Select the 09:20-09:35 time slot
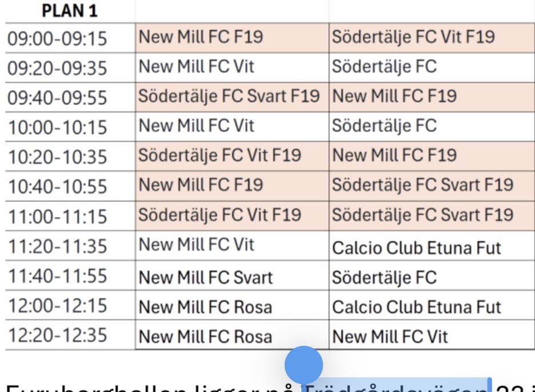 pos(57,68)
